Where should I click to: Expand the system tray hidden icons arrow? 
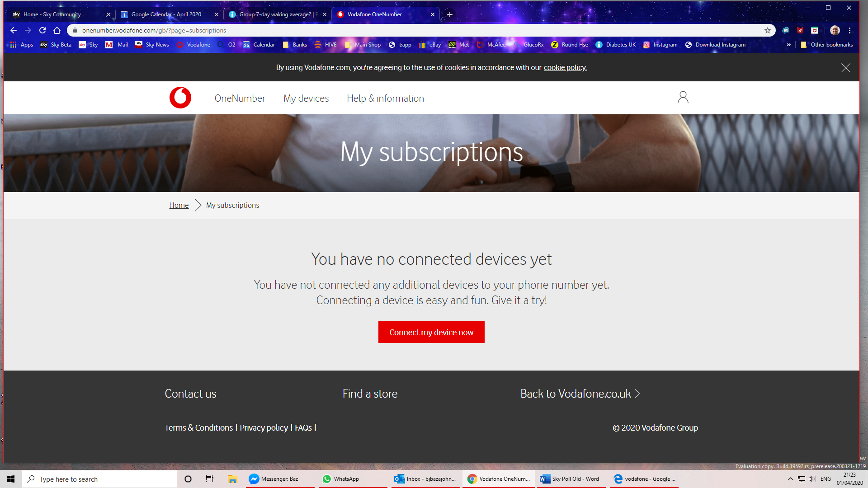point(790,479)
